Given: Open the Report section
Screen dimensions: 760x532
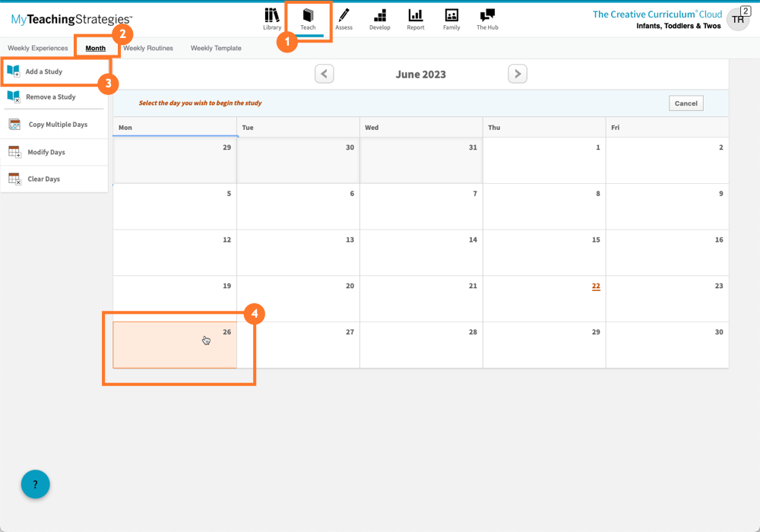Looking at the screenshot, I should [x=415, y=19].
